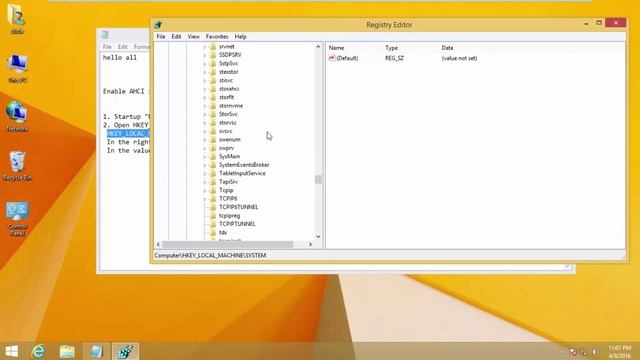The image size is (640, 360).
Task: Expand the storahci key
Action: pos(205,89)
